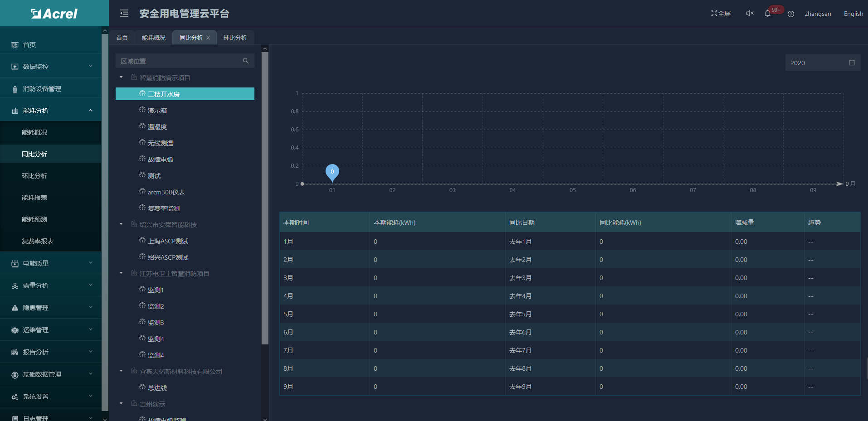Collapse the sidebar with hamburger menu icon

click(124, 14)
